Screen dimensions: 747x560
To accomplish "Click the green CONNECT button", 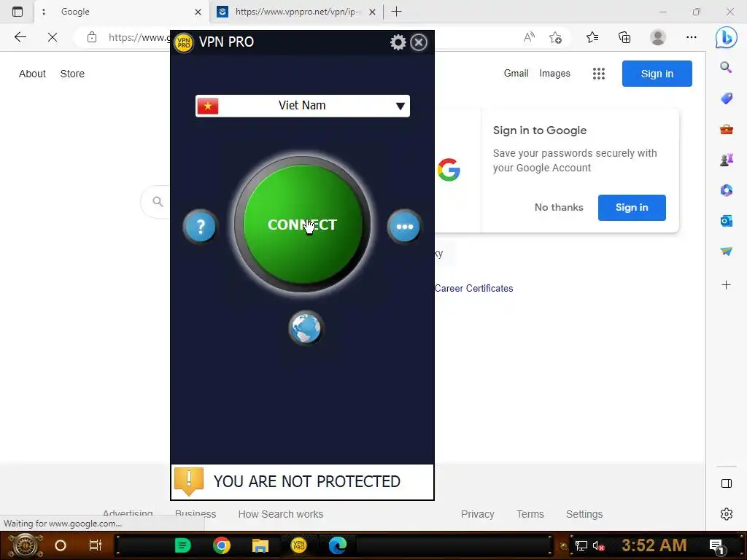I will coord(303,225).
